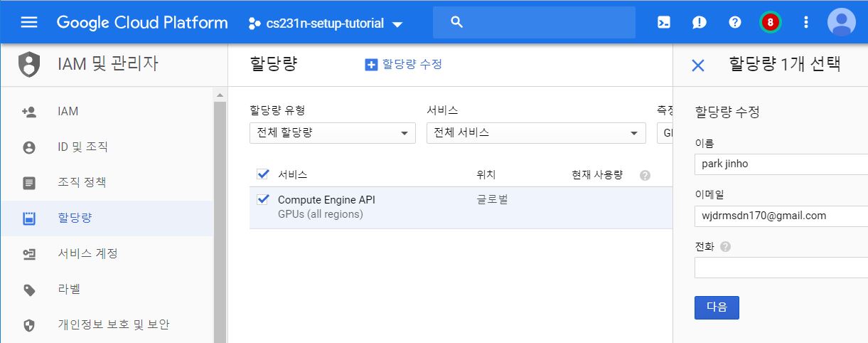Toggle the select-all services checkbox
The width and height of the screenshot is (868, 343).
click(263, 174)
